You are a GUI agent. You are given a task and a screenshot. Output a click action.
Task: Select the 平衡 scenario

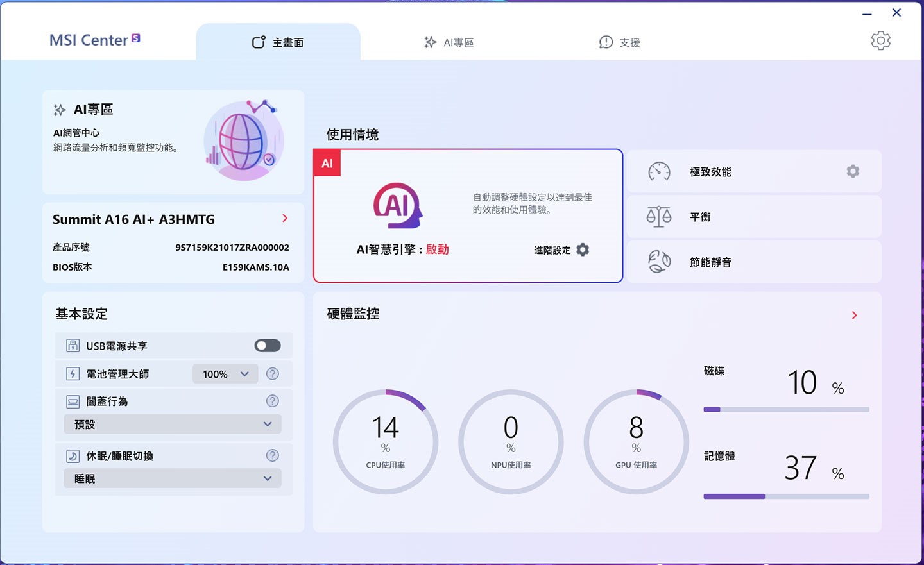pos(754,217)
